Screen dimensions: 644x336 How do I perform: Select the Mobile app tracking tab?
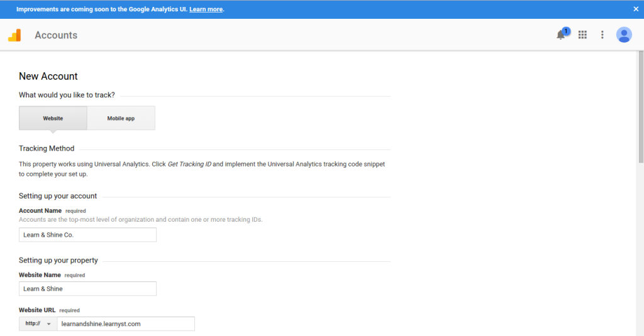(121, 118)
